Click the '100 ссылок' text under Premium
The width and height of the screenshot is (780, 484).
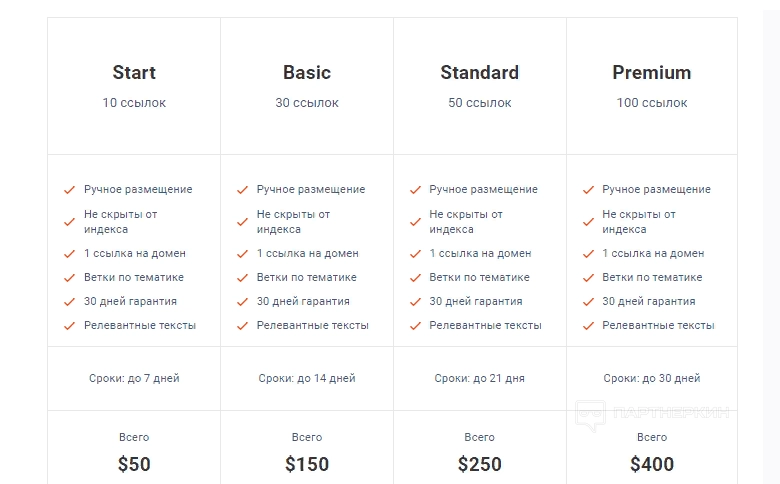point(652,102)
